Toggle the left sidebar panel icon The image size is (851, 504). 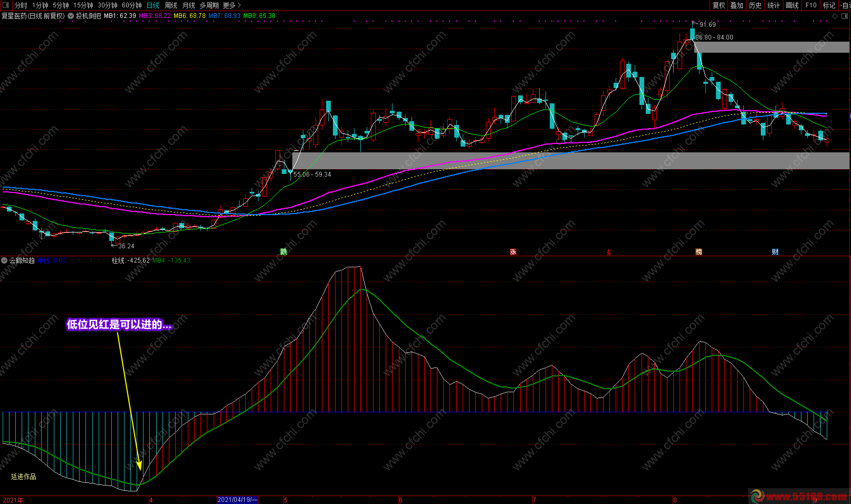click(5, 5)
